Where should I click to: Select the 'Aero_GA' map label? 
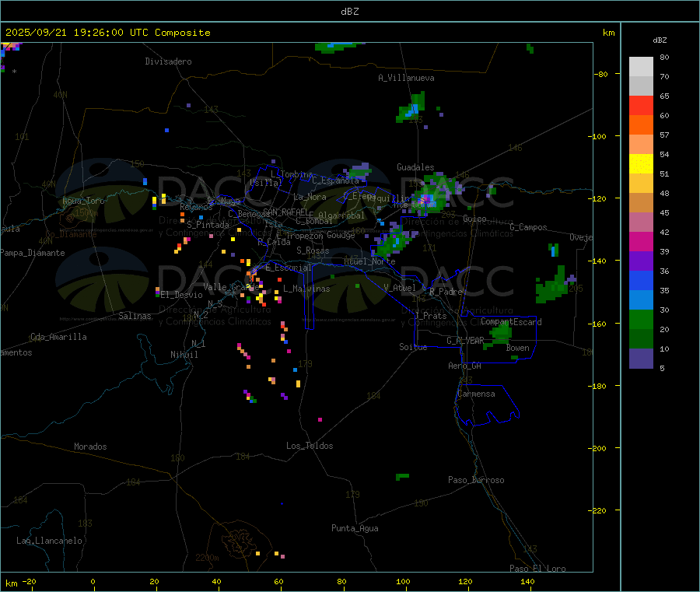(465, 366)
